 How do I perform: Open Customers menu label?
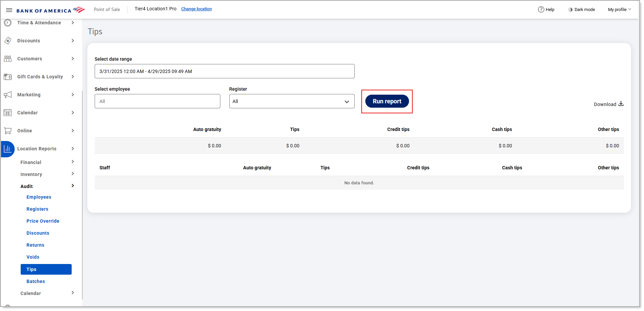[30, 59]
